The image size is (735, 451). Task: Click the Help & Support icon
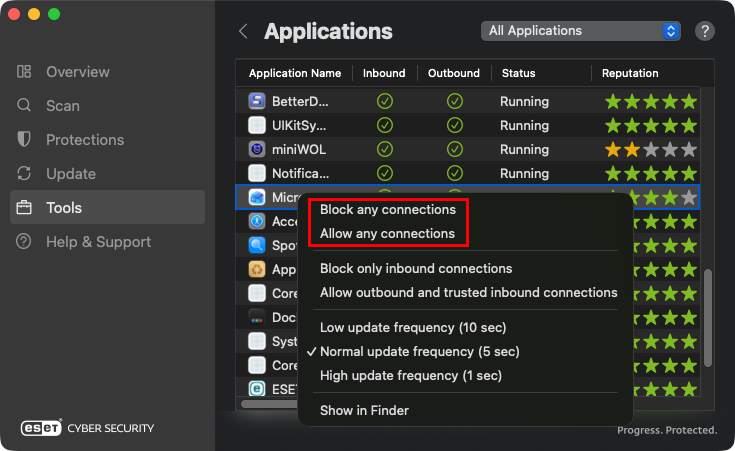(x=24, y=242)
